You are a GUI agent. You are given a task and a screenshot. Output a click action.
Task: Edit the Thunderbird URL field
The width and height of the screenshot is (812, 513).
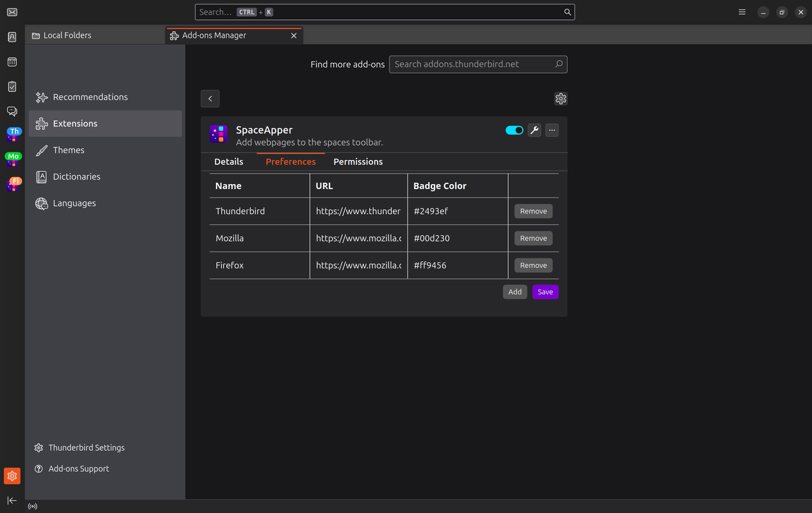click(x=358, y=211)
